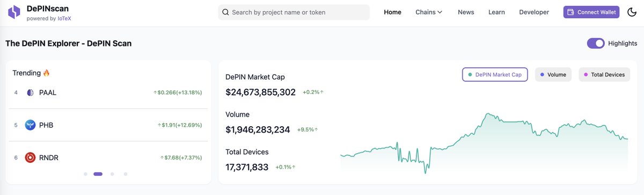Click the DePINscan brand title
Viewport: 644px width, 195px height.
[x=47, y=9]
